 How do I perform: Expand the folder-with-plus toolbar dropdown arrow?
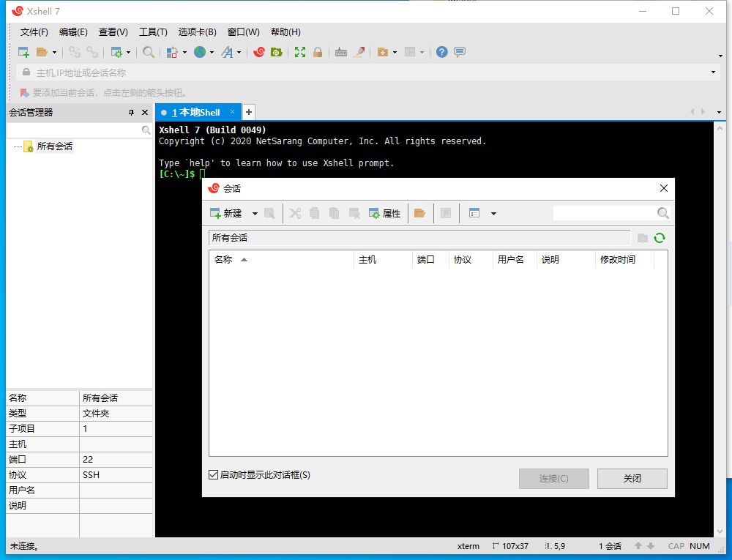coord(395,52)
